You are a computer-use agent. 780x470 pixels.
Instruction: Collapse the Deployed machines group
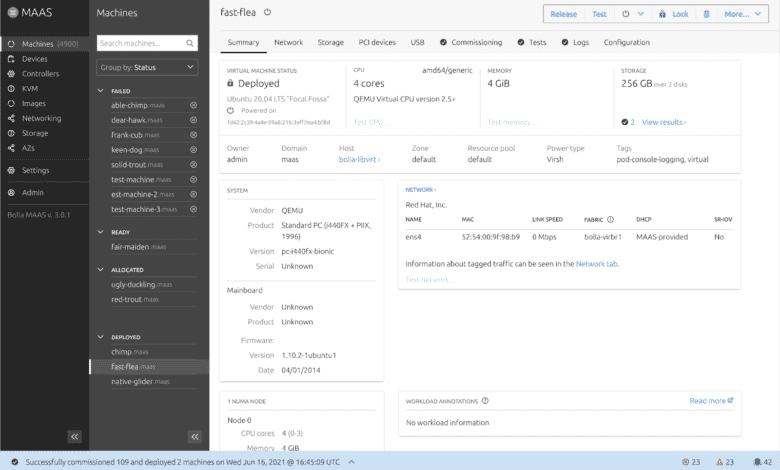[x=100, y=337]
